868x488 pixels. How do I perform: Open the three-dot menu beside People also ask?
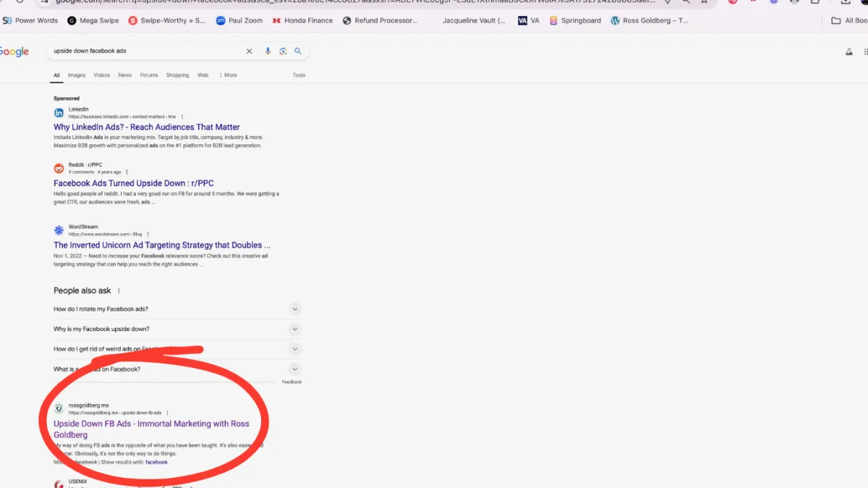[x=119, y=291]
